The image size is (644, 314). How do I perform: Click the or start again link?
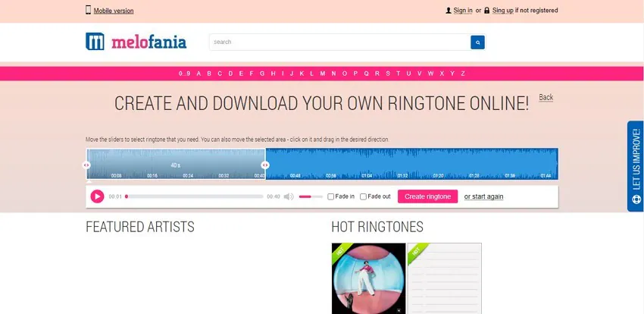tap(483, 196)
